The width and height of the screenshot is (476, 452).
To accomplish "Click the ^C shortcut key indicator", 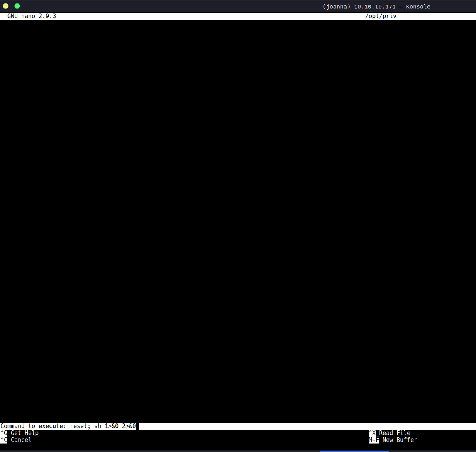I will coord(4,440).
